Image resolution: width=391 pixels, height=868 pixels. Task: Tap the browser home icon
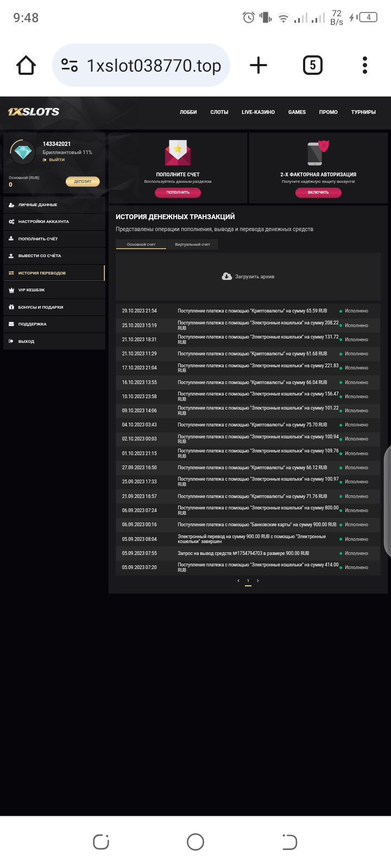26,66
